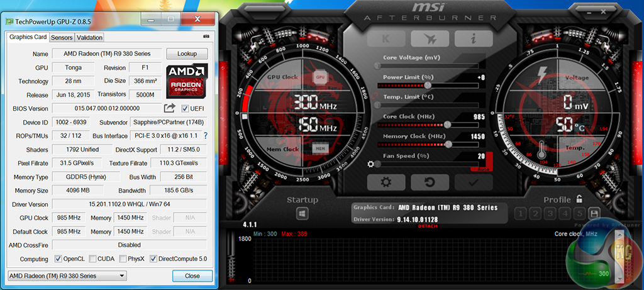This screenshot has width=644, height=290.
Task: Click the Fan Speed slider handle
Action: (377, 164)
